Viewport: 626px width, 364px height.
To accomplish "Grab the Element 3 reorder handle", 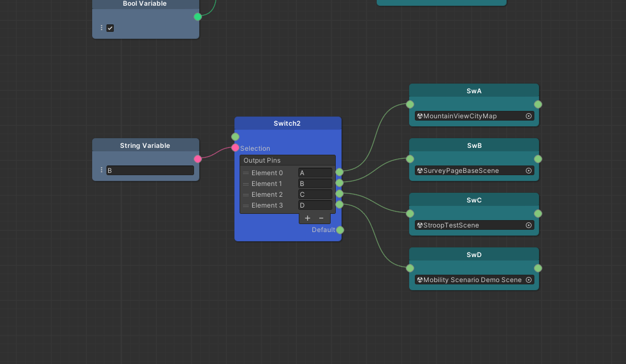I will click(x=246, y=205).
